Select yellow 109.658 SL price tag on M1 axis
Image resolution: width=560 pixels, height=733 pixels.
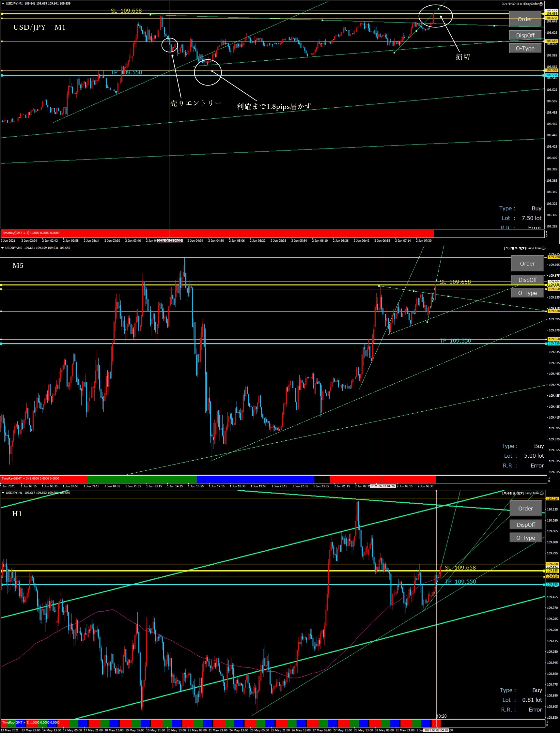point(551,14)
